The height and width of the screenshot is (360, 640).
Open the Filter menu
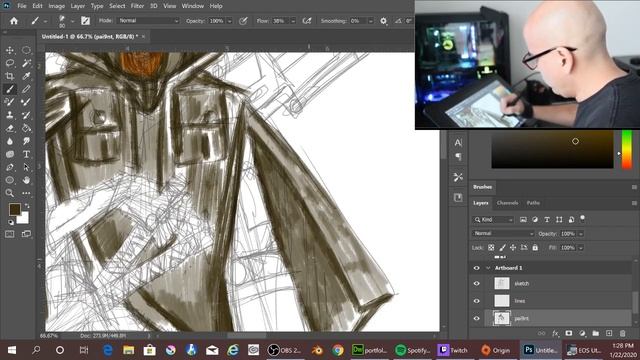pos(137,6)
